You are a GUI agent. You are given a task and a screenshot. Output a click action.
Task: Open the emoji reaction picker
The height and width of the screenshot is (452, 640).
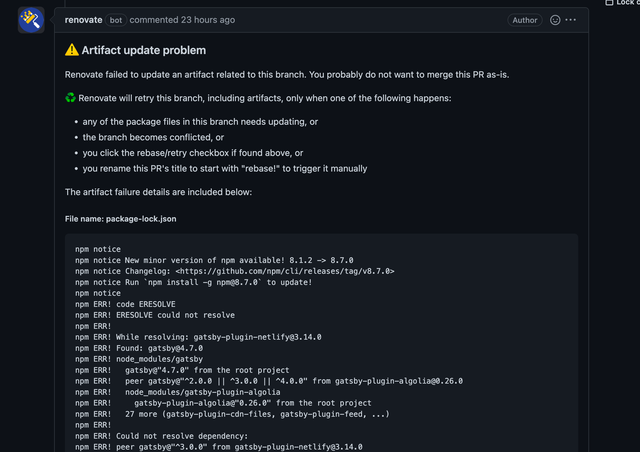point(555,20)
